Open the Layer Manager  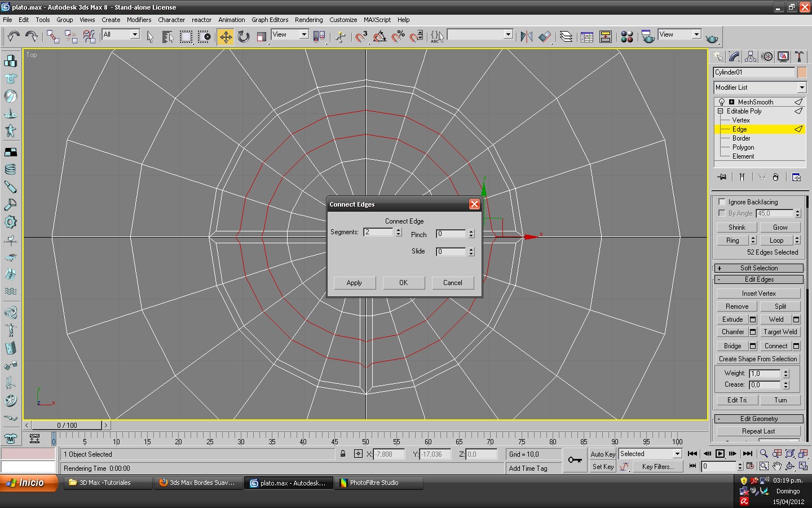[x=566, y=37]
